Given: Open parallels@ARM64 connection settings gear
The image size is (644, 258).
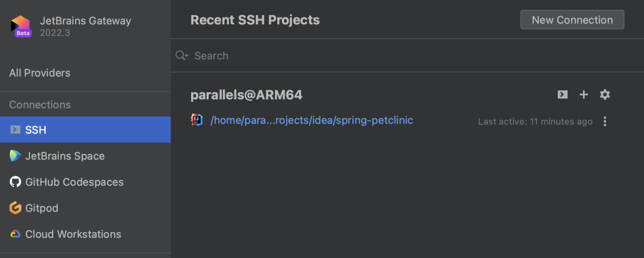Looking at the screenshot, I should tap(605, 95).
